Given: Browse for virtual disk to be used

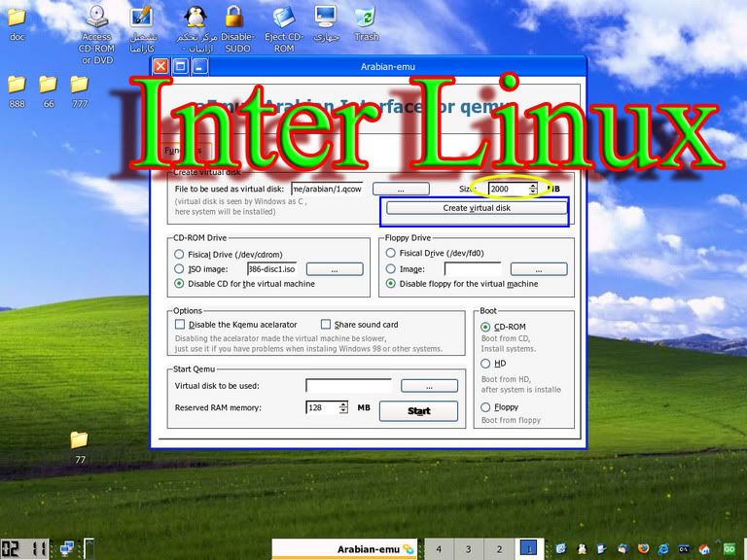Looking at the screenshot, I should 429,386.
